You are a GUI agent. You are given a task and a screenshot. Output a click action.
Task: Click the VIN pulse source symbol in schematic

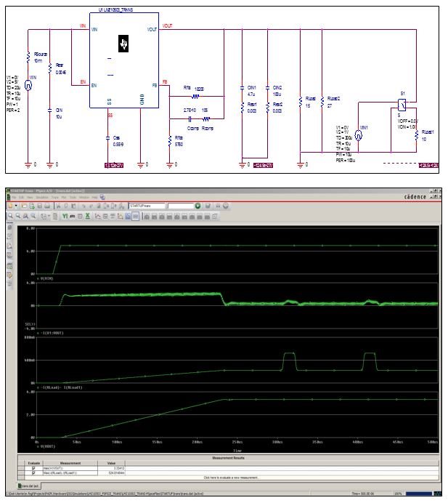[28, 85]
